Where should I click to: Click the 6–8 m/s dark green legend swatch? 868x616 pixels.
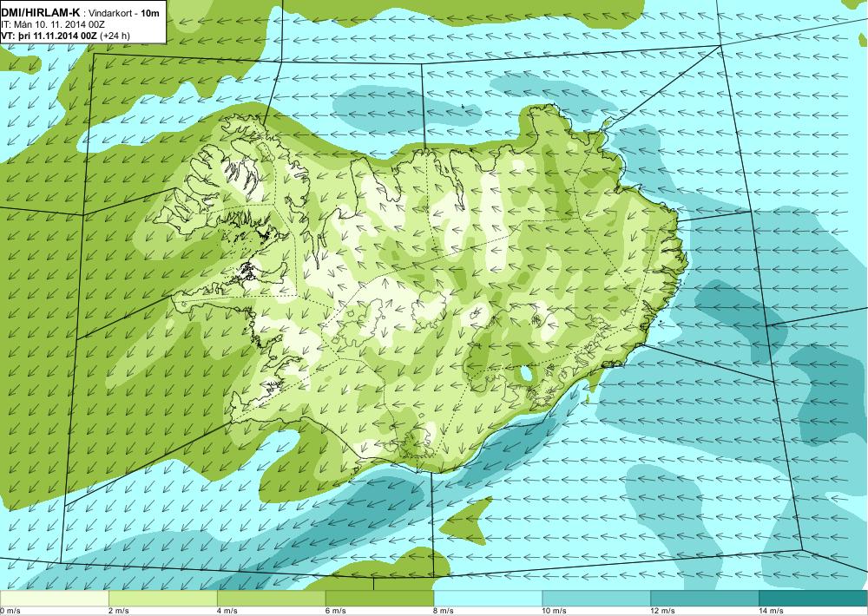point(380,599)
